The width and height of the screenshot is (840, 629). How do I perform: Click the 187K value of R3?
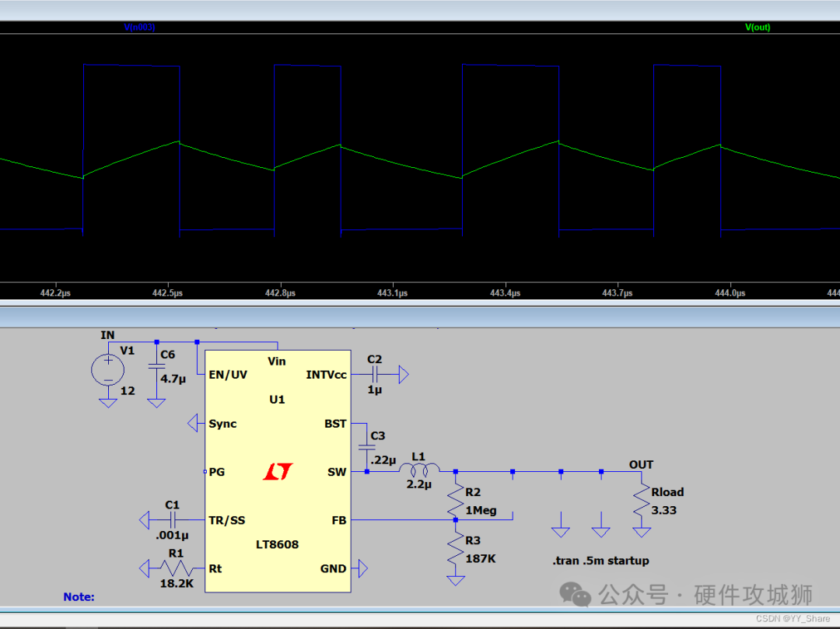pos(481,559)
